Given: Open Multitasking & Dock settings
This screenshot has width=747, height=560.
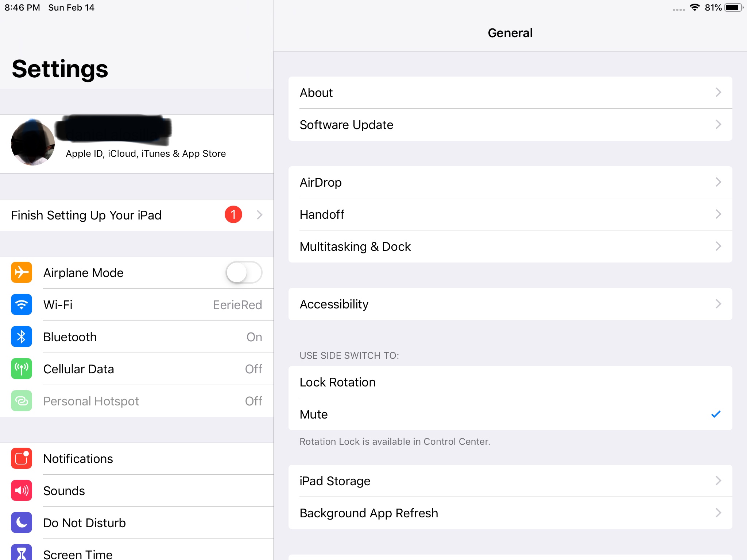Looking at the screenshot, I should click(510, 246).
